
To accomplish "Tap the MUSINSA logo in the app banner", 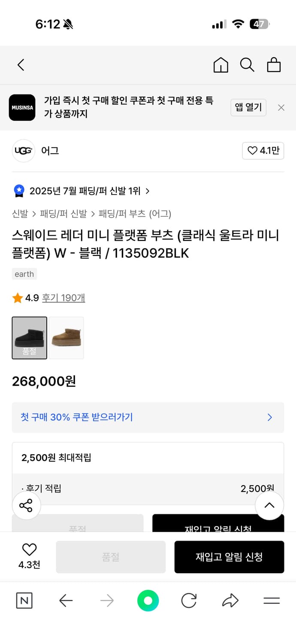I will (22, 107).
